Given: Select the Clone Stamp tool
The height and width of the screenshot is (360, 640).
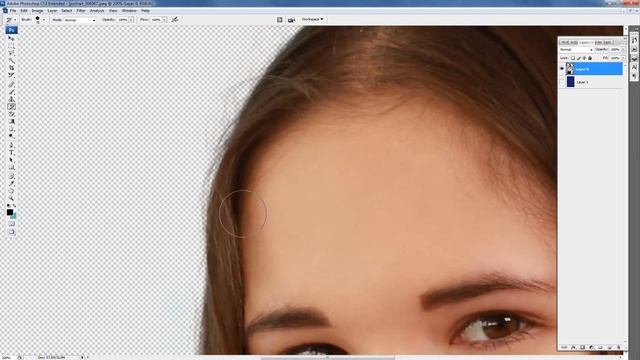Looking at the screenshot, I should (x=11, y=99).
